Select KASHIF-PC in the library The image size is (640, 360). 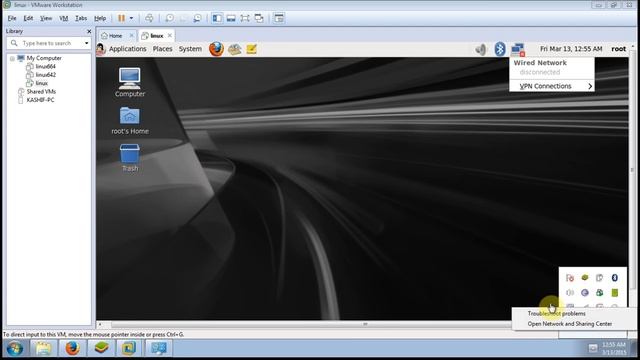tap(40, 100)
